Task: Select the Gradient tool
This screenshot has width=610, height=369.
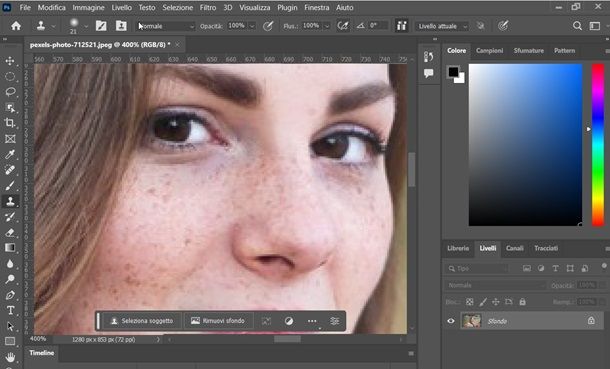Action: pos(10,248)
